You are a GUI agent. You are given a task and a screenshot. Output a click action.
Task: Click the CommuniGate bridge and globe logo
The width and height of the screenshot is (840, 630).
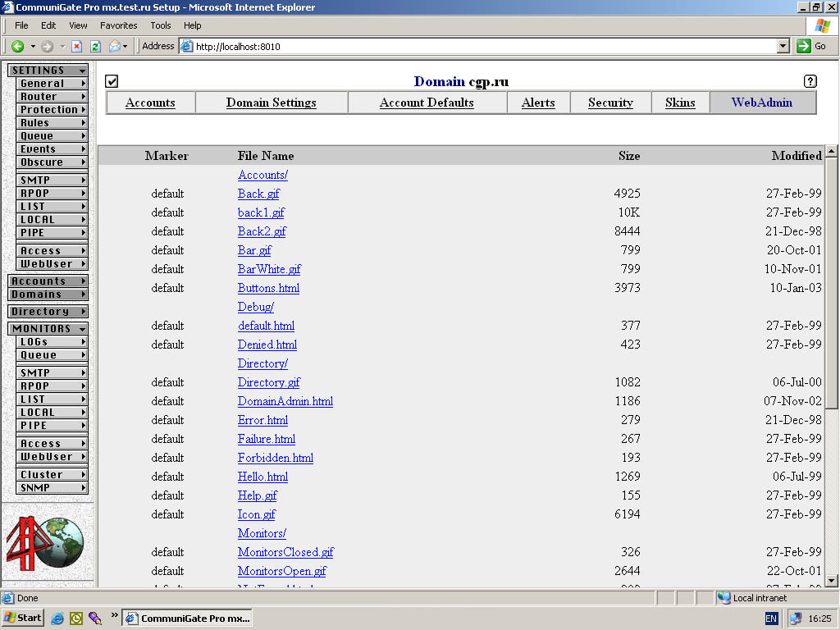tap(46, 543)
